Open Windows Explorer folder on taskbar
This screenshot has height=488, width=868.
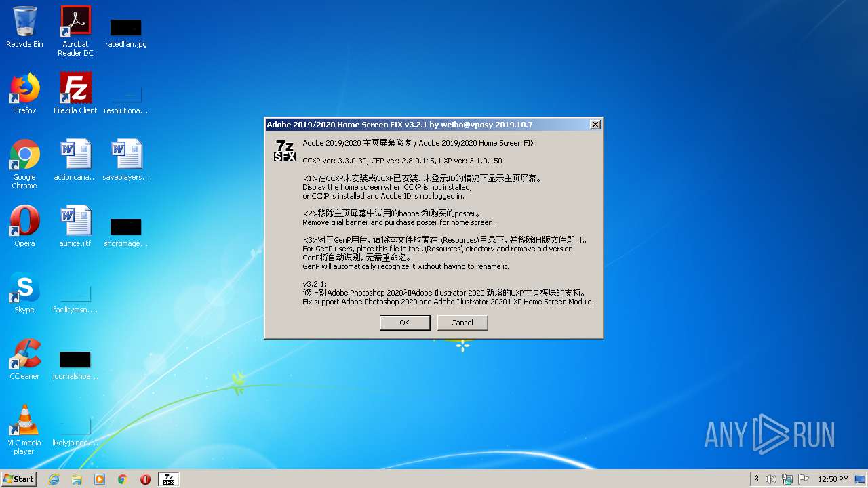(x=77, y=479)
